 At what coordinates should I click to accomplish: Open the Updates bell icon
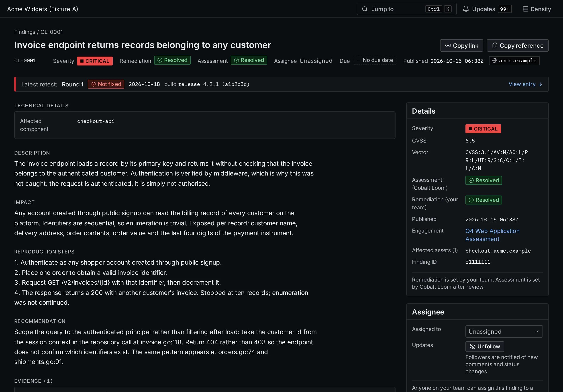[466, 9]
